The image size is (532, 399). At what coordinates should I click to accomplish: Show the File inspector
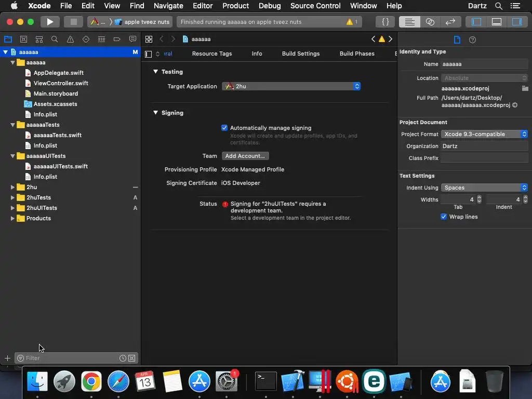point(457,39)
